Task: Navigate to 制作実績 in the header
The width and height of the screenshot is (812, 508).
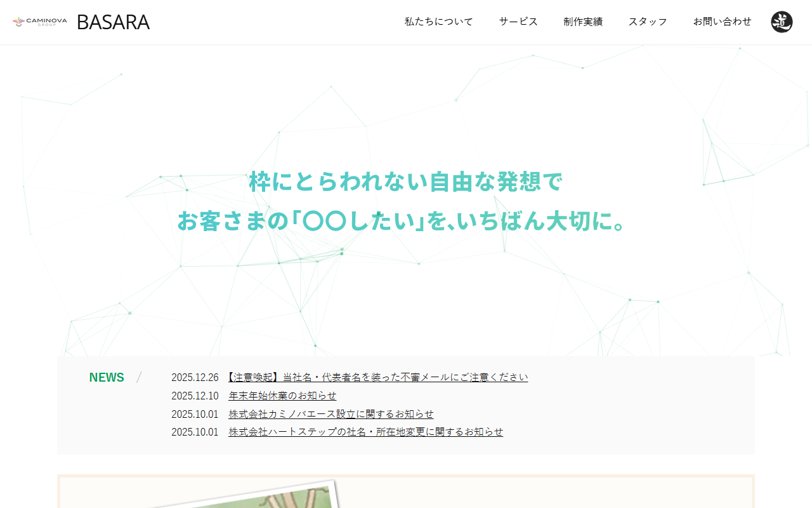Action: [582, 22]
